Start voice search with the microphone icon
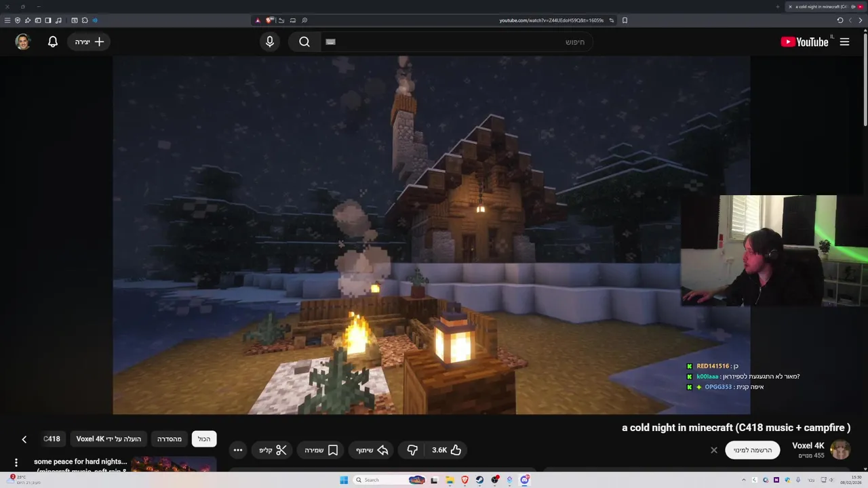This screenshot has width=868, height=488. [270, 42]
